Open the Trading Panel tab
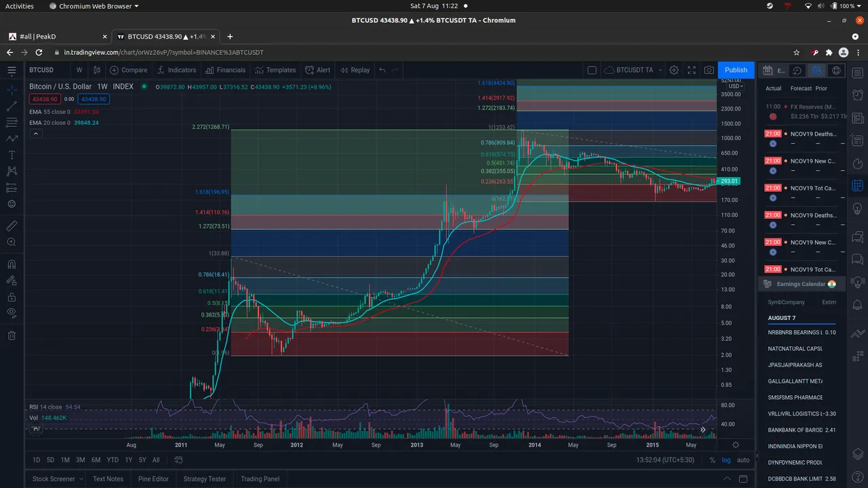This screenshot has width=868, height=488. pos(260,479)
